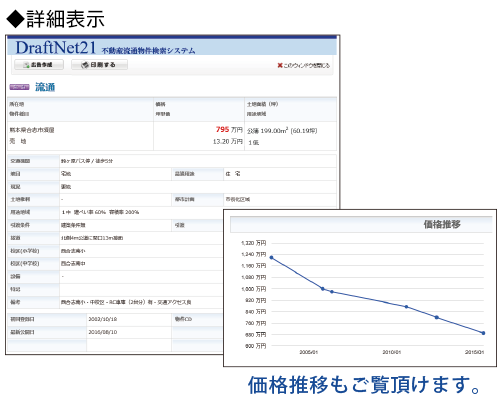Click the 13.20 万円 per-tsubo price
Viewport: 500px width, 399px height.
click(x=228, y=142)
